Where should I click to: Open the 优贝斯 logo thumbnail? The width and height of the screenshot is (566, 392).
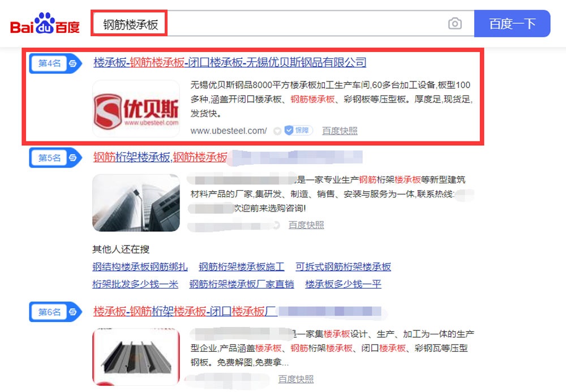[x=136, y=109]
